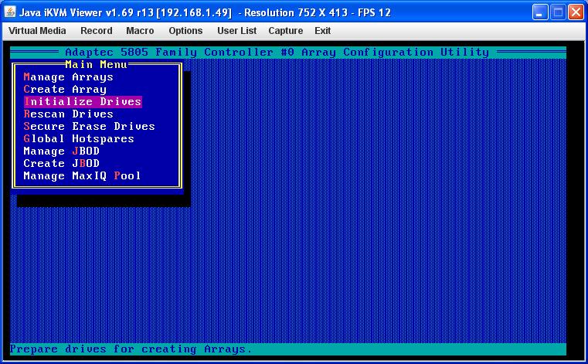Select Create Array entry
The image size is (588, 364).
(x=65, y=90)
